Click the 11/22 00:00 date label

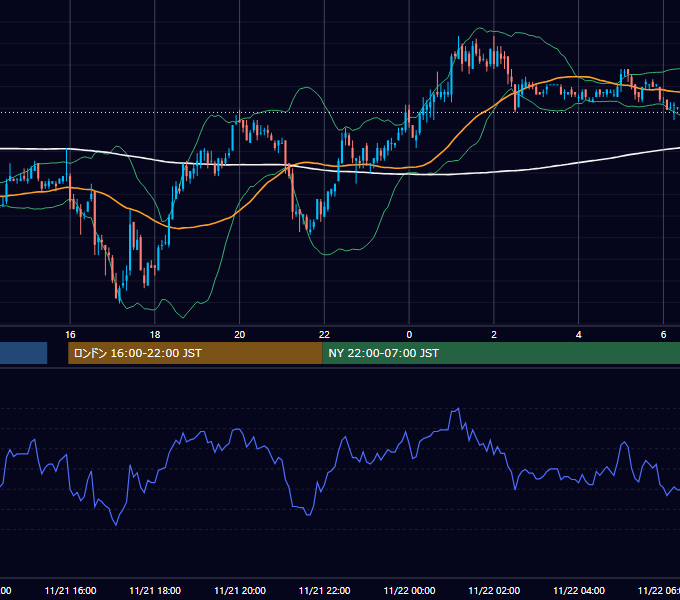tap(409, 590)
